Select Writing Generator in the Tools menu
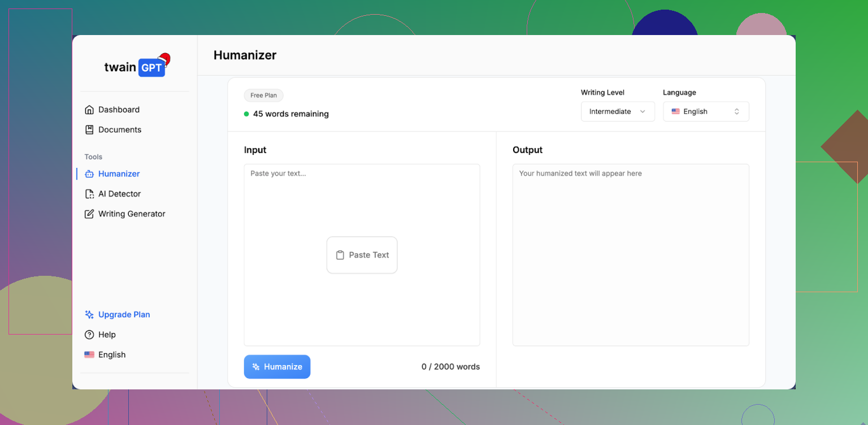The height and width of the screenshot is (425, 868). pyautogui.click(x=131, y=214)
